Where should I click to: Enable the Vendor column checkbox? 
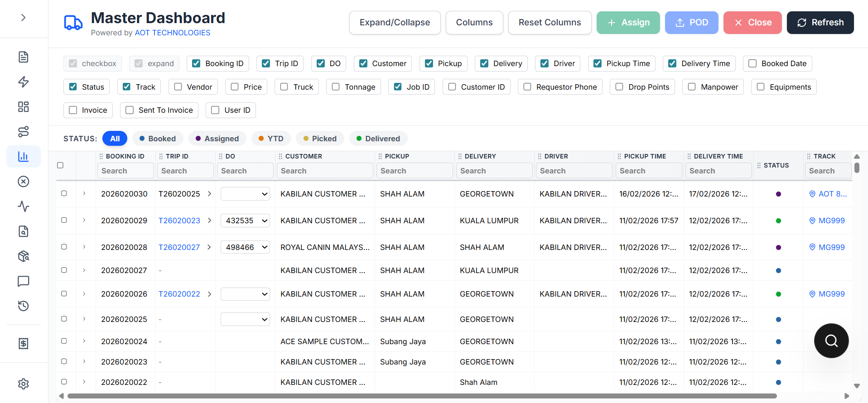178,87
